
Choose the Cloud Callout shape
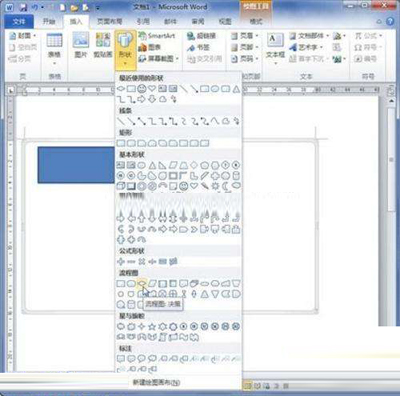(x=152, y=359)
